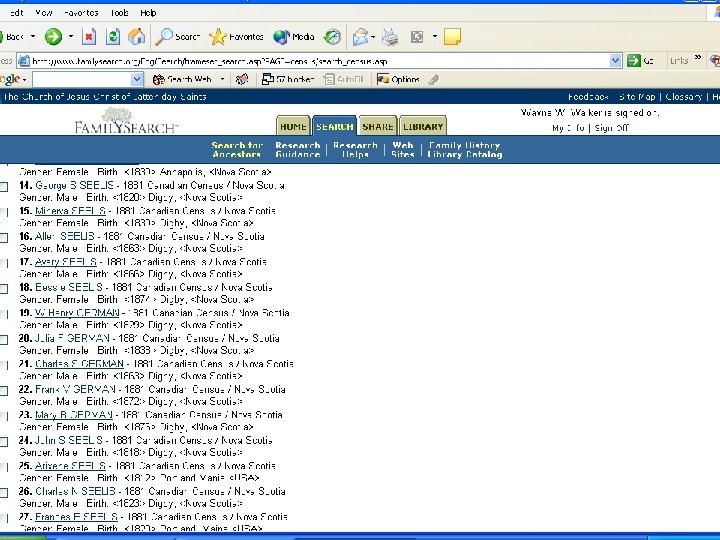Open the Search magnifier toolbar button
The height and width of the screenshot is (540, 720).
click(177, 37)
